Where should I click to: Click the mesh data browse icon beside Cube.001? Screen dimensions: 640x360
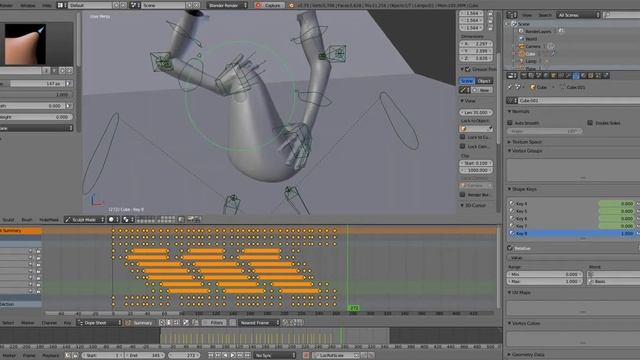pyautogui.click(x=512, y=100)
